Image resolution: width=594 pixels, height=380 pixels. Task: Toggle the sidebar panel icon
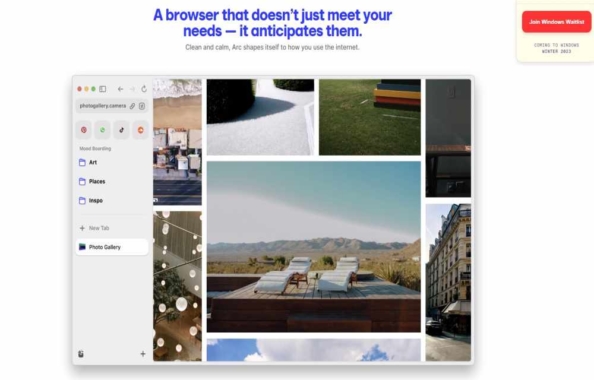(x=103, y=89)
